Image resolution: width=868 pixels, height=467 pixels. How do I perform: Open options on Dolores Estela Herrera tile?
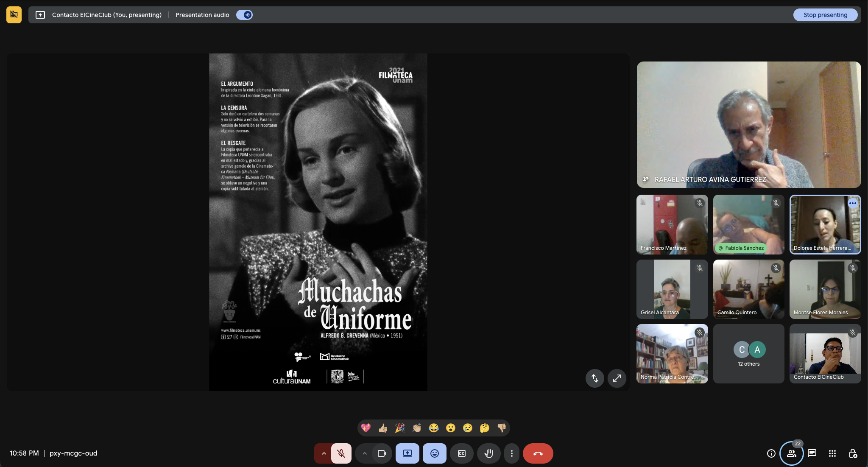point(852,203)
